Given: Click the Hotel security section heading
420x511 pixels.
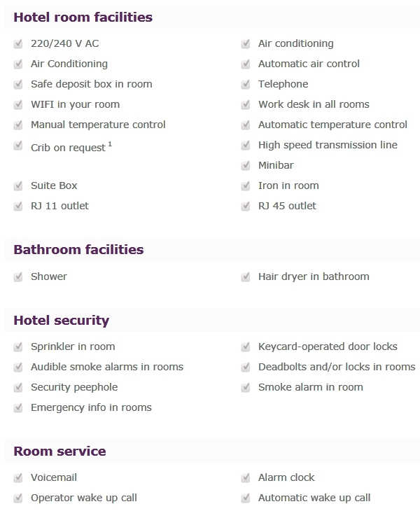Looking at the screenshot, I should [62, 321].
